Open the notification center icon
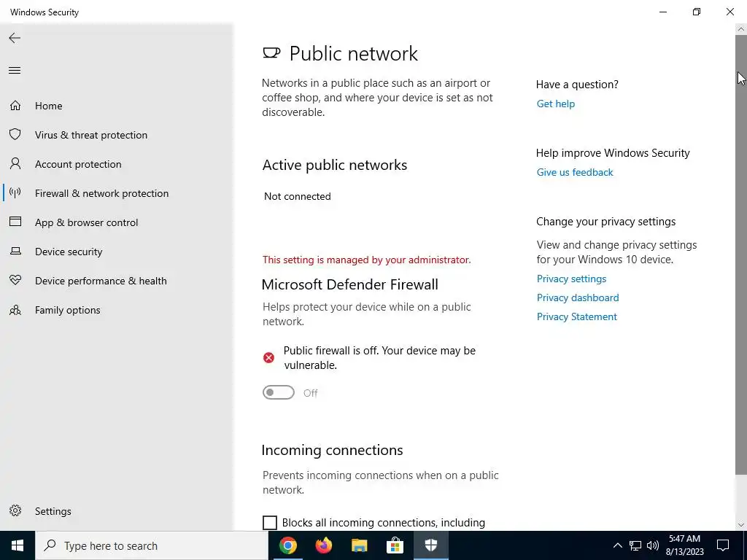 click(x=723, y=545)
